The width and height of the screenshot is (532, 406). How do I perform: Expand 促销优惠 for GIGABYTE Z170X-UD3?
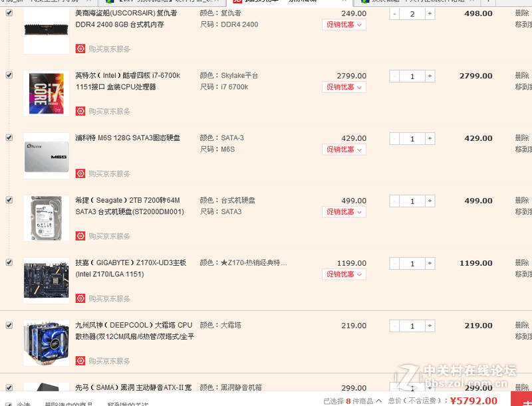coord(344,274)
